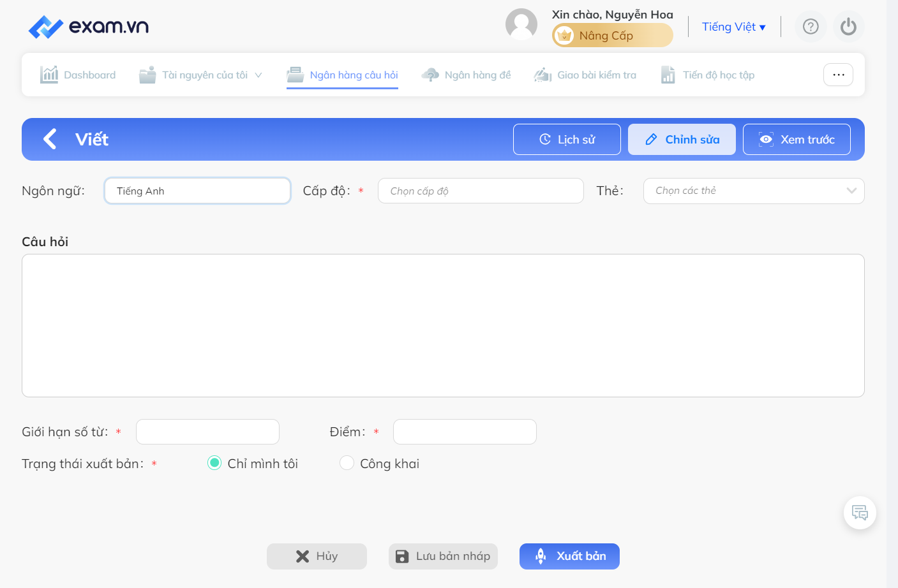Focus the 'Giới hạn số từ' input field
Screen dimensions: 898x588
tap(207, 432)
